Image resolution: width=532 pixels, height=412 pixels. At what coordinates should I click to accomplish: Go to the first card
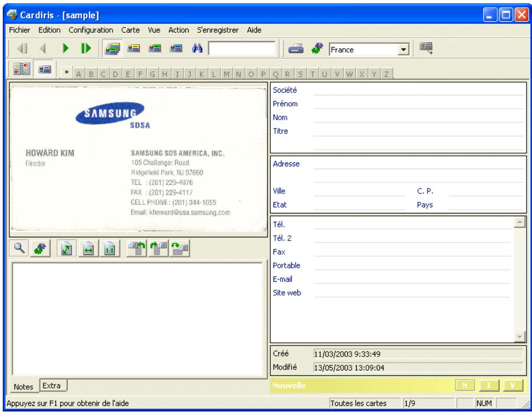coord(22,48)
